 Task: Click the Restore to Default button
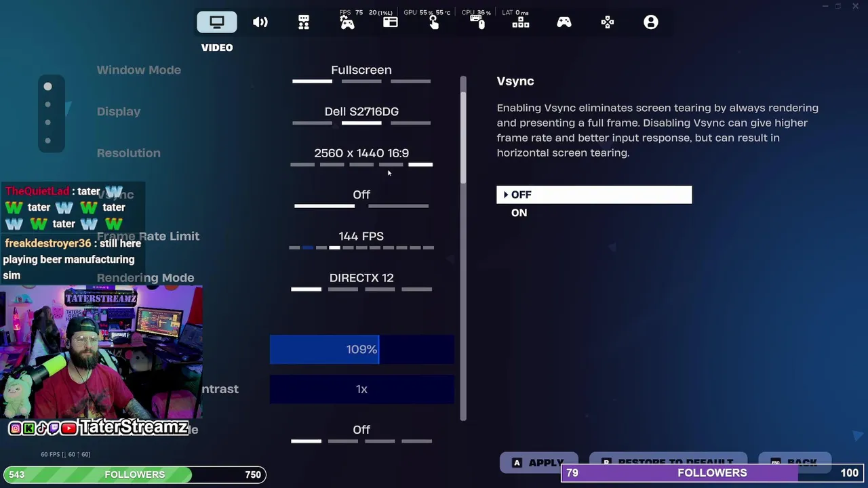pyautogui.click(x=668, y=462)
